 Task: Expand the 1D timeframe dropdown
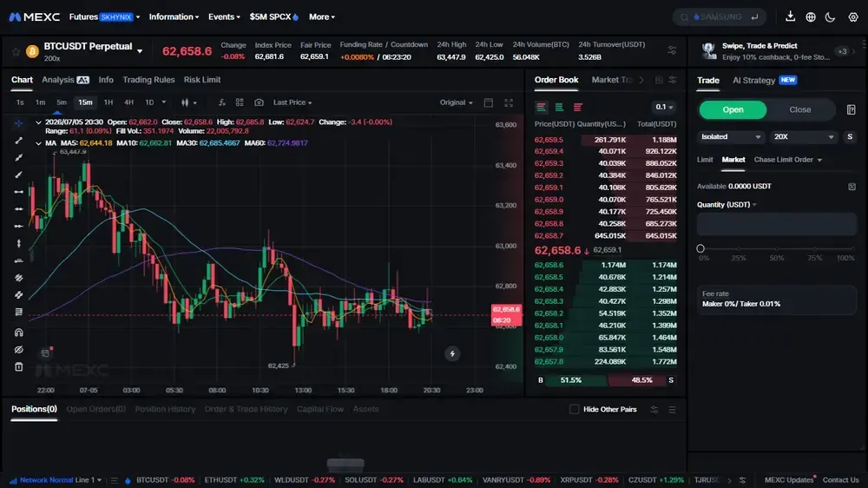point(163,102)
